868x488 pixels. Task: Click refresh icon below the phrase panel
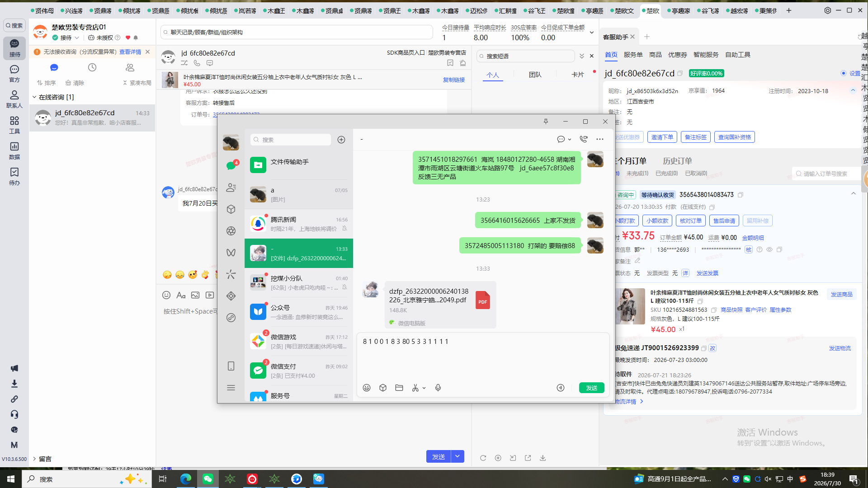tap(483, 458)
